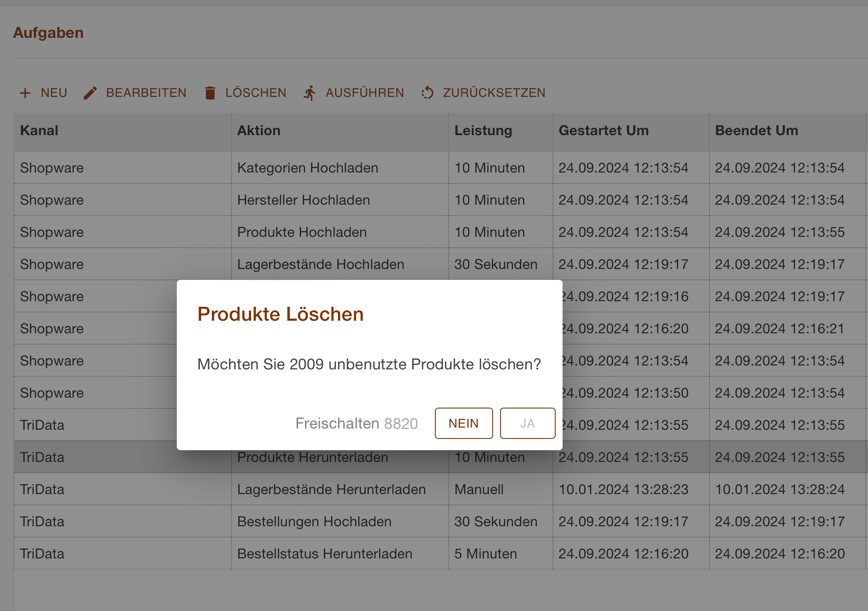Click JA in the Produkte Löschen dialog
Image resolution: width=868 pixels, height=611 pixels.
[527, 423]
